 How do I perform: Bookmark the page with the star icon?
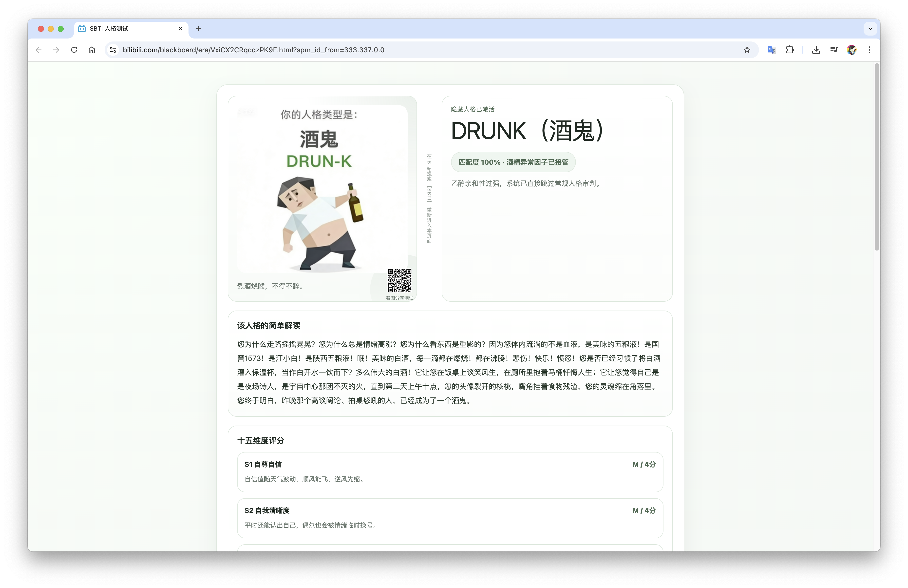point(747,50)
